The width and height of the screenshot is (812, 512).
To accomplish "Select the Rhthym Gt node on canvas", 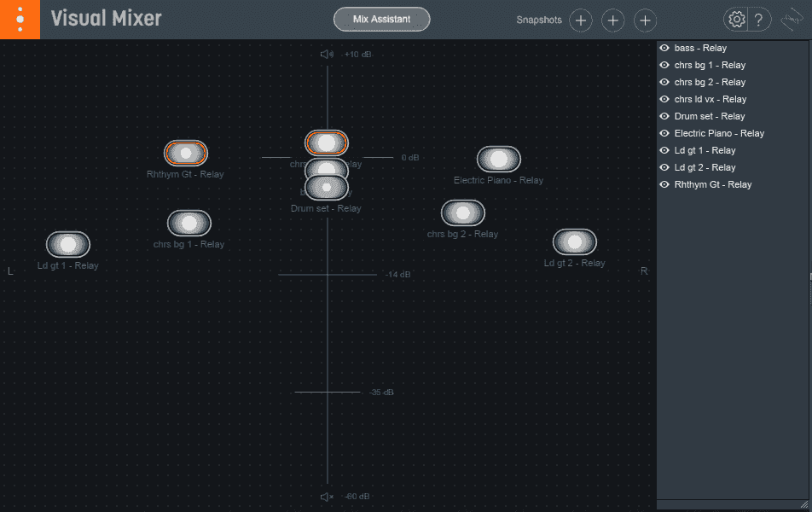I will click(185, 153).
